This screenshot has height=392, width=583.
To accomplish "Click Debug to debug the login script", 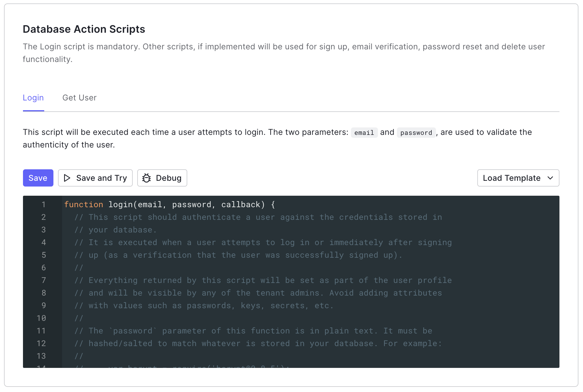I will point(162,178).
